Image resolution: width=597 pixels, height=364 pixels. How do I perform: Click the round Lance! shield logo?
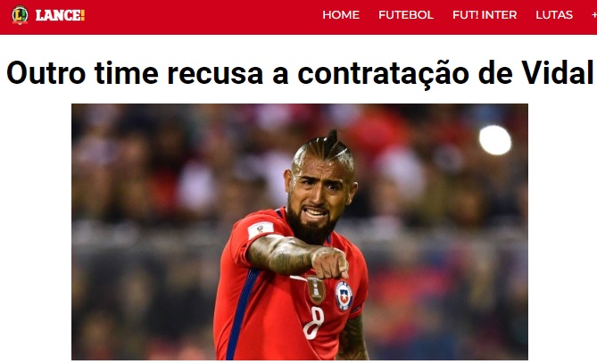(20, 15)
